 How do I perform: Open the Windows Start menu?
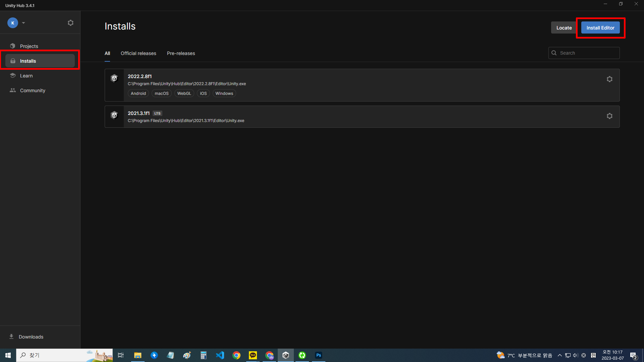(x=8, y=355)
